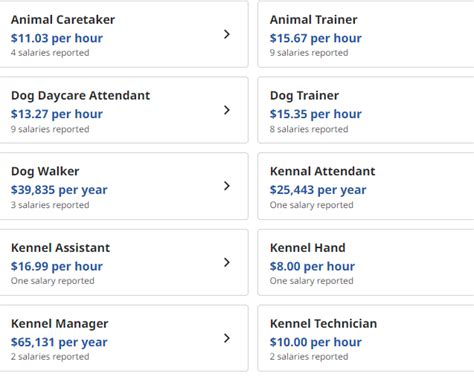Image resolution: width=474 pixels, height=376 pixels.
Task: Click the $39,835 per year salary
Action: click(x=59, y=190)
